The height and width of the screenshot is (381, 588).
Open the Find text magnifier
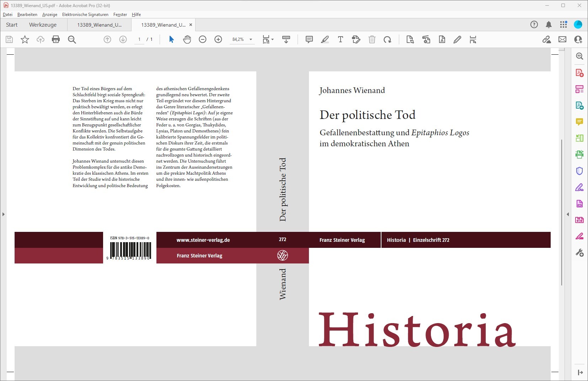[x=72, y=39]
